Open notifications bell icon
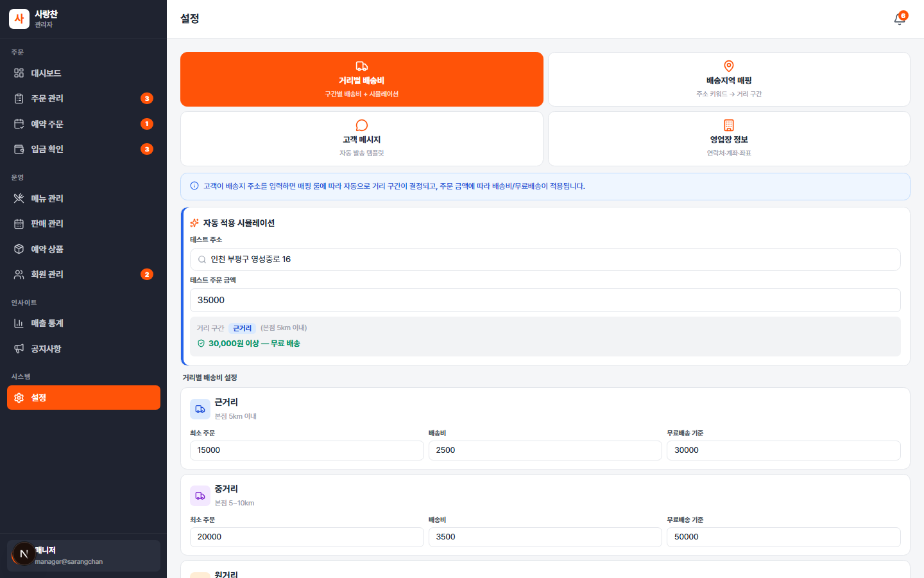Image resolution: width=924 pixels, height=578 pixels. 900,19
